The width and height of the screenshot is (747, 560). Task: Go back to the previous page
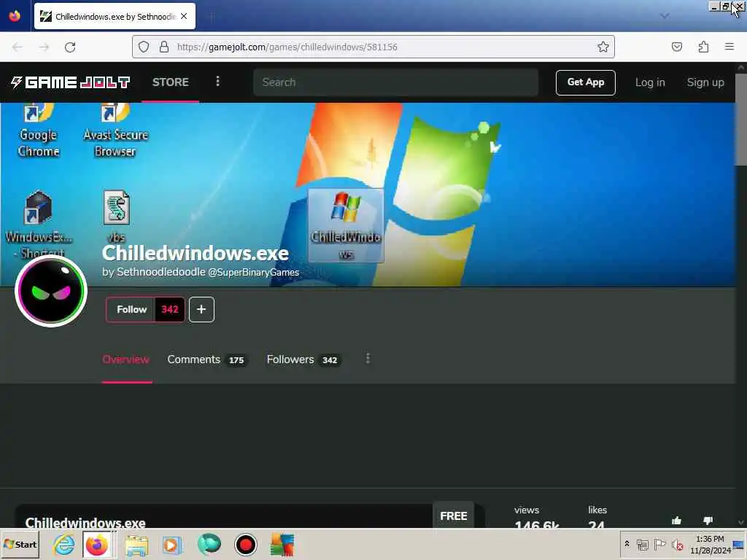(x=18, y=47)
